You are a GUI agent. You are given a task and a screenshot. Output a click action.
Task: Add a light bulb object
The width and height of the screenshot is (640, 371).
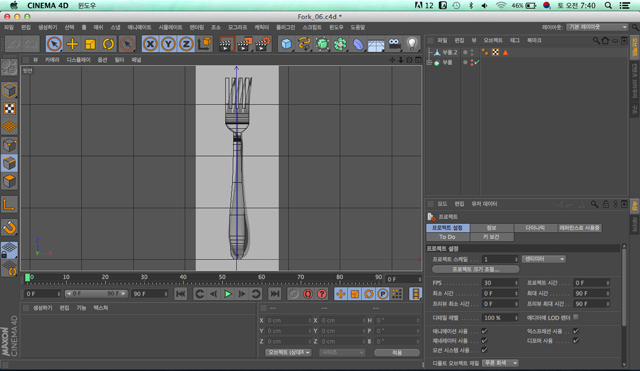pos(412,44)
